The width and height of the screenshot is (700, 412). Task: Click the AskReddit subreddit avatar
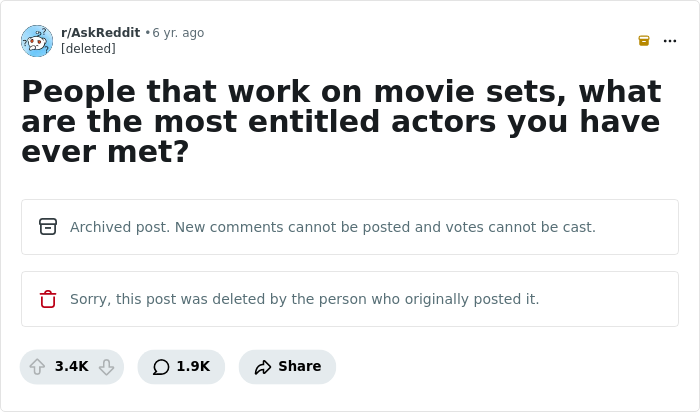[37, 41]
